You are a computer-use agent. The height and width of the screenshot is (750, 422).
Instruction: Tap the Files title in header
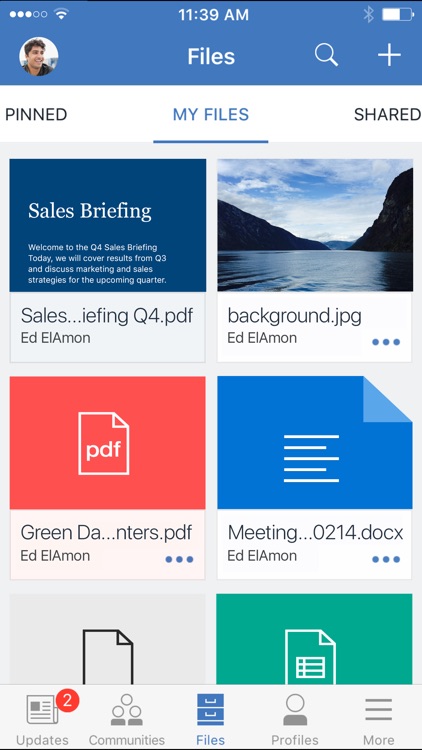coord(211,56)
